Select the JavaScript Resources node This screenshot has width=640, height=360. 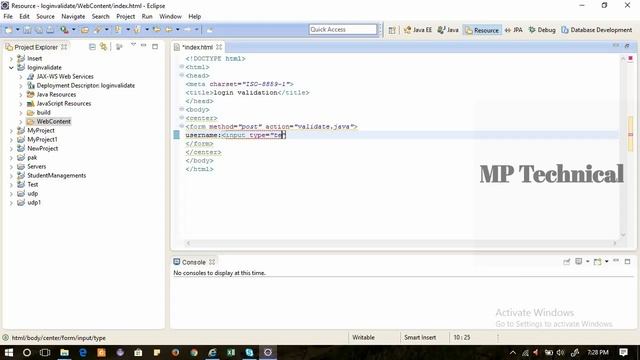(x=64, y=104)
